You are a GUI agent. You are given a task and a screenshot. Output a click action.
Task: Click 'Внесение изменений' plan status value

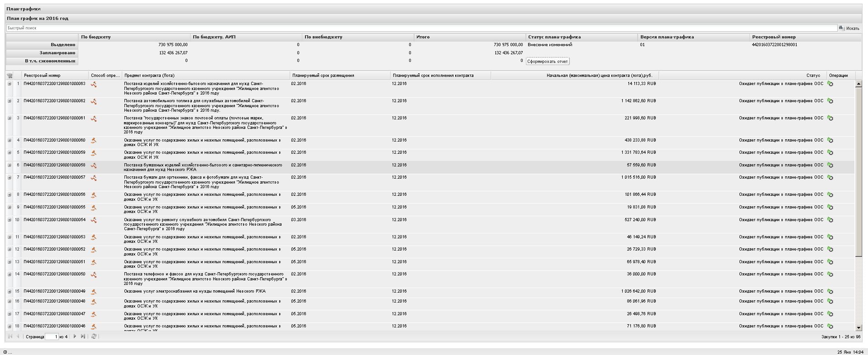[550, 45]
